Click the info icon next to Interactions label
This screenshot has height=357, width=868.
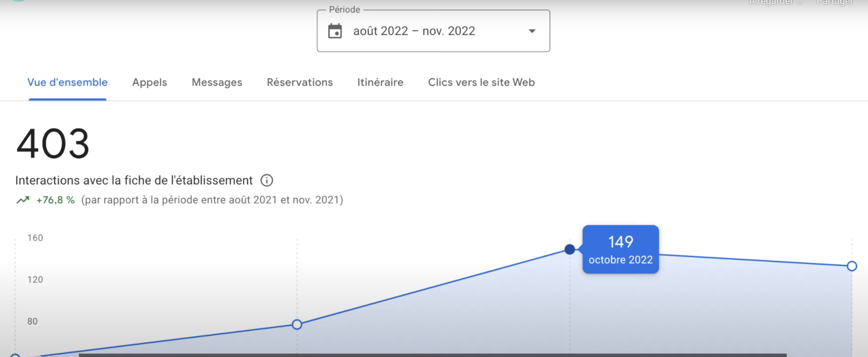[x=267, y=180]
